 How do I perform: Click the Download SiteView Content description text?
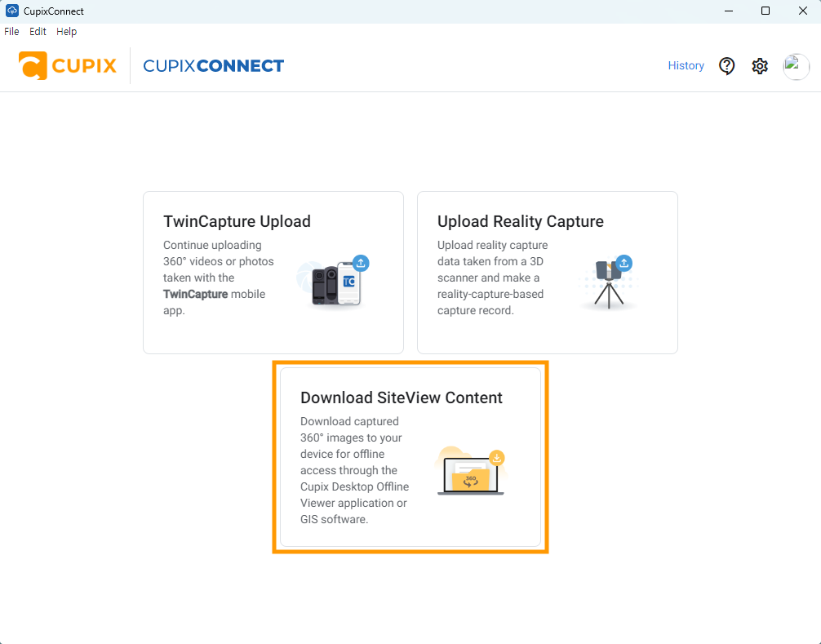click(354, 470)
